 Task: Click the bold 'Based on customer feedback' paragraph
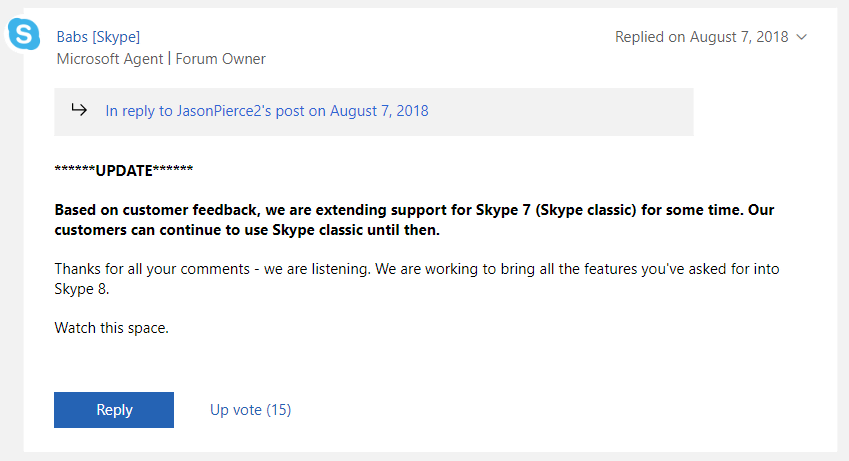pos(414,220)
